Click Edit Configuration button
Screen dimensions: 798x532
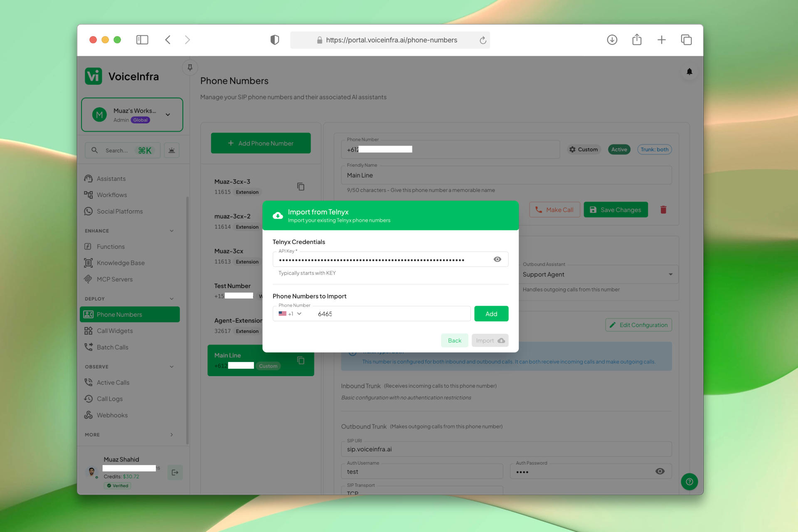point(638,325)
